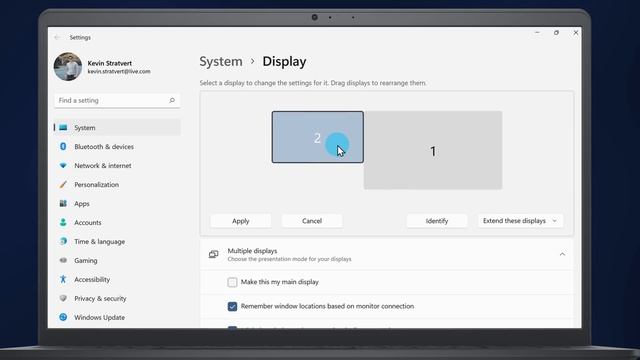The height and width of the screenshot is (360, 640).
Task: Open Apps settings
Action: [x=117, y=203]
